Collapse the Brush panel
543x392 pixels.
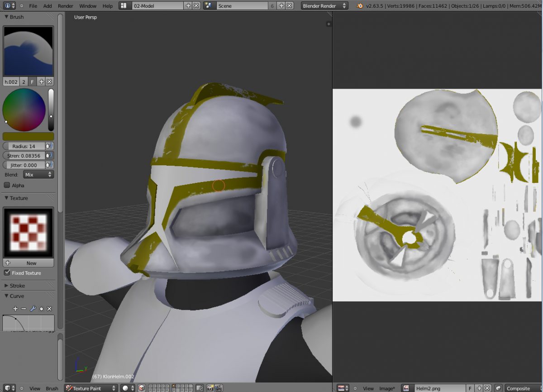[7, 17]
